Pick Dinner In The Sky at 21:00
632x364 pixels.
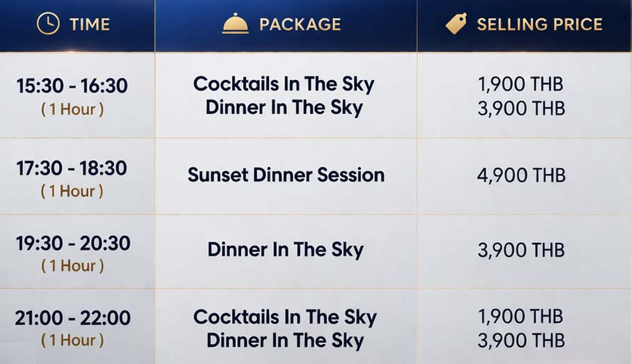(286, 340)
